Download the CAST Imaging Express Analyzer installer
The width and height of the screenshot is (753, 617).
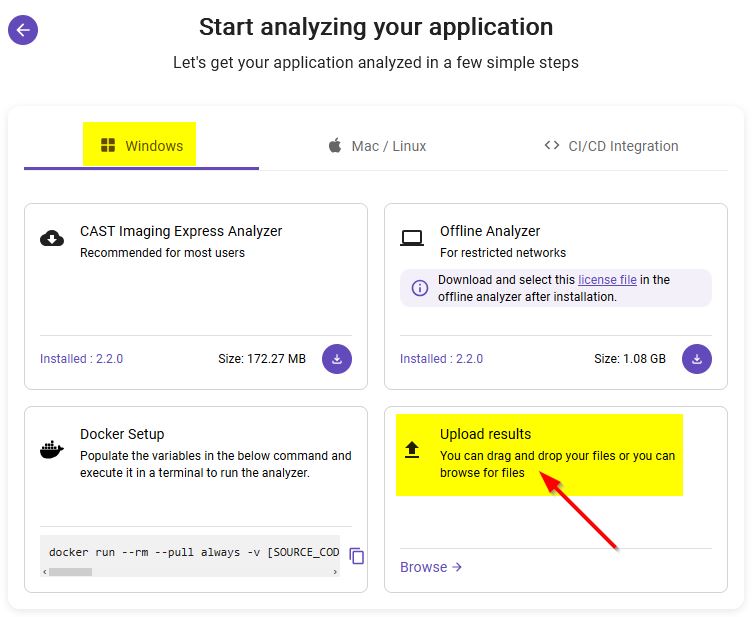[337, 358]
